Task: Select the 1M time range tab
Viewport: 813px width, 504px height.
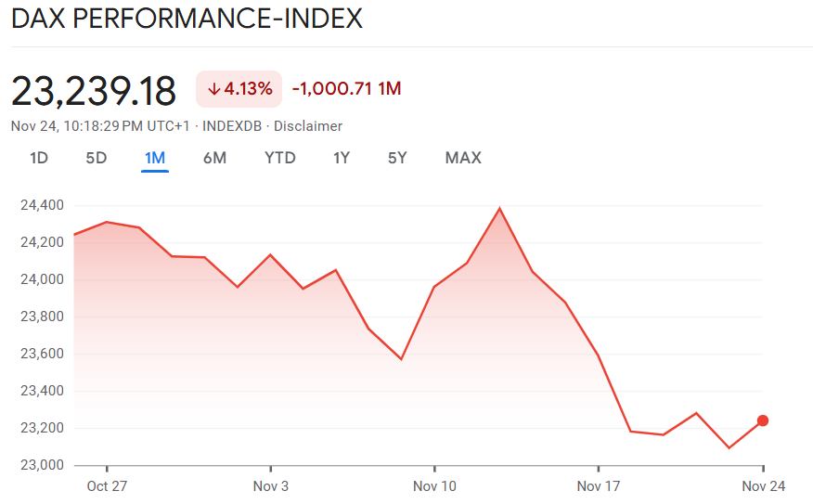Action: (x=154, y=158)
